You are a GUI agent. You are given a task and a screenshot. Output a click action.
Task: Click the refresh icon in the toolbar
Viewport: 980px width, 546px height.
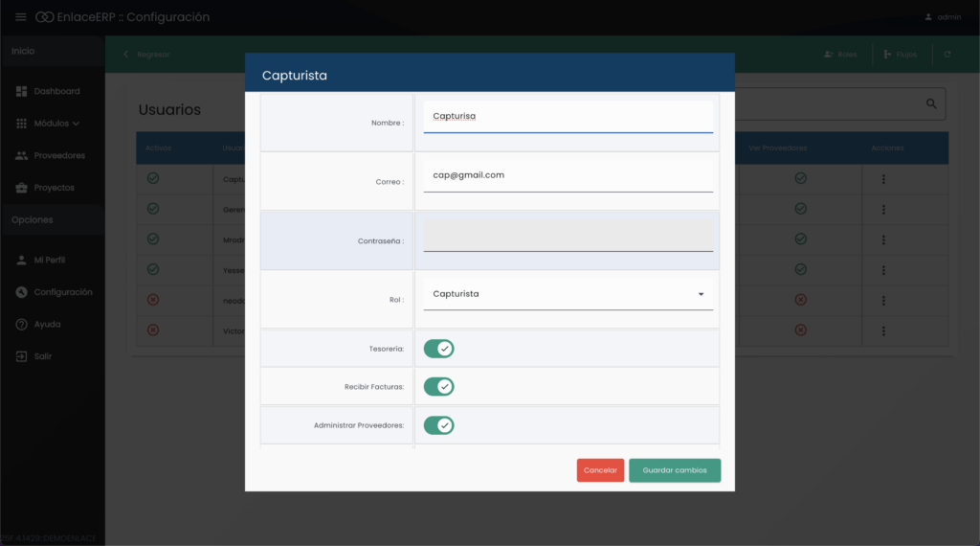click(x=947, y=55)
